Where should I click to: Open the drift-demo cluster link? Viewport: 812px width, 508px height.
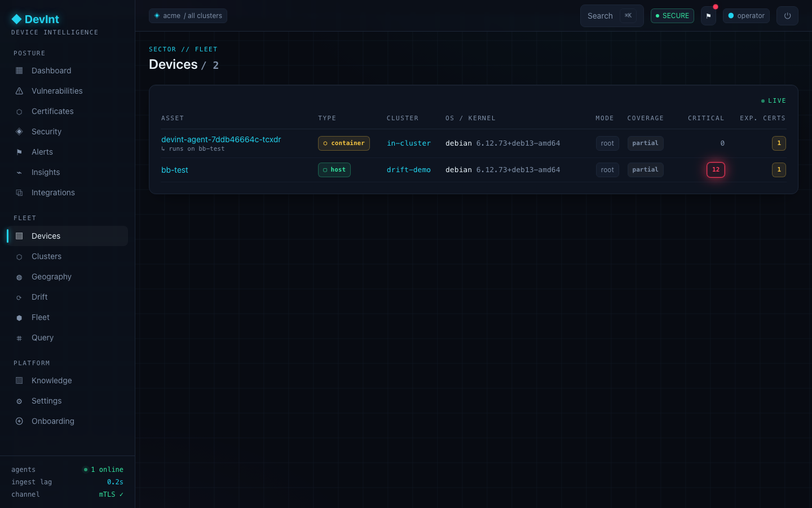click(409, 170)
